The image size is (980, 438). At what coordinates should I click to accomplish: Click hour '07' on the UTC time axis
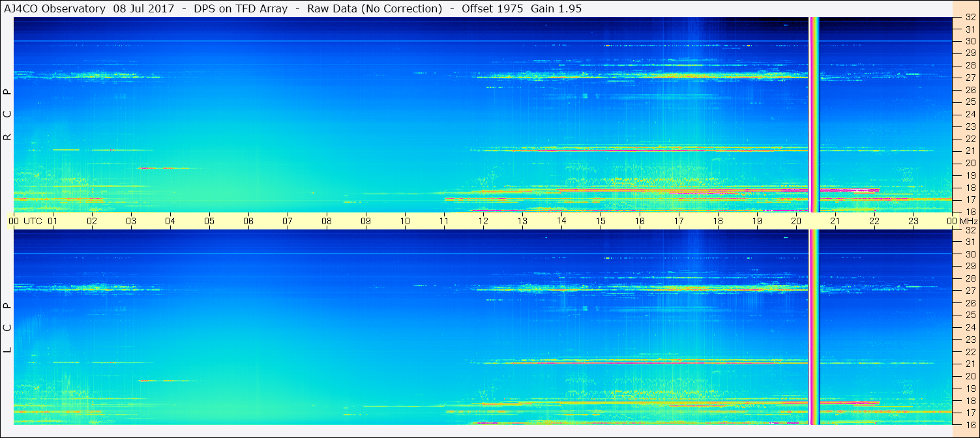tap(288, 221)
